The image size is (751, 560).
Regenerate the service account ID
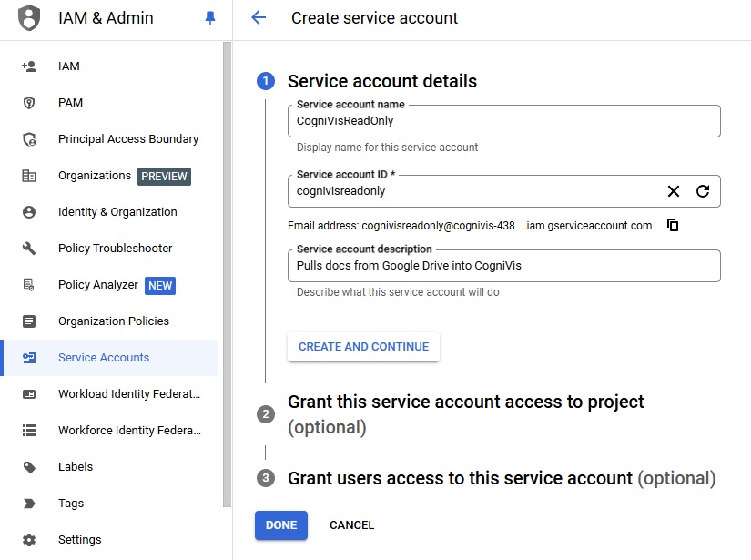(x=703, y=191)
